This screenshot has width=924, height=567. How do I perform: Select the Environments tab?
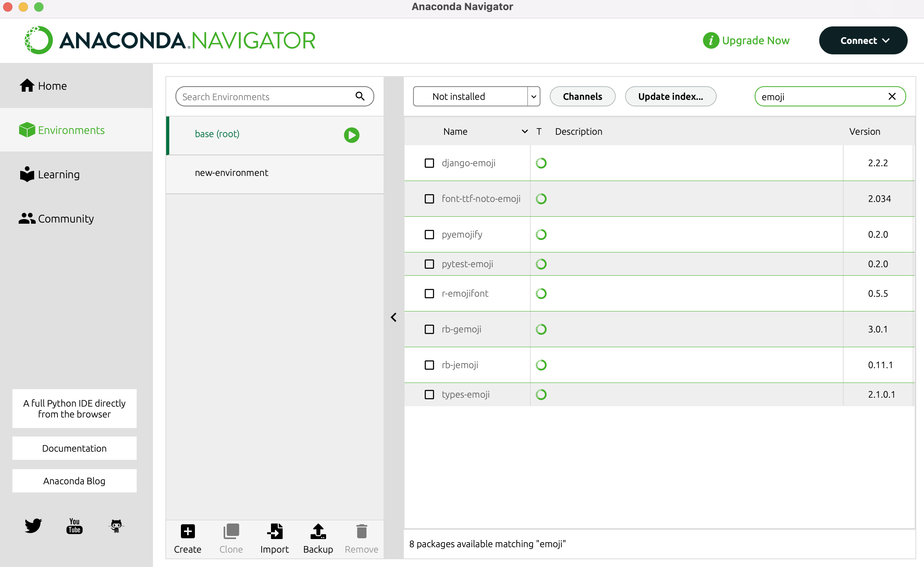(x=76, y=130)
